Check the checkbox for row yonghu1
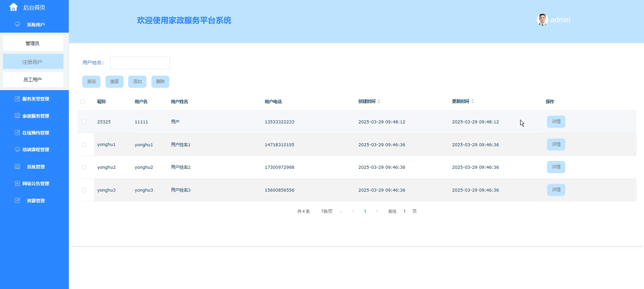 [x=84, y=144]
